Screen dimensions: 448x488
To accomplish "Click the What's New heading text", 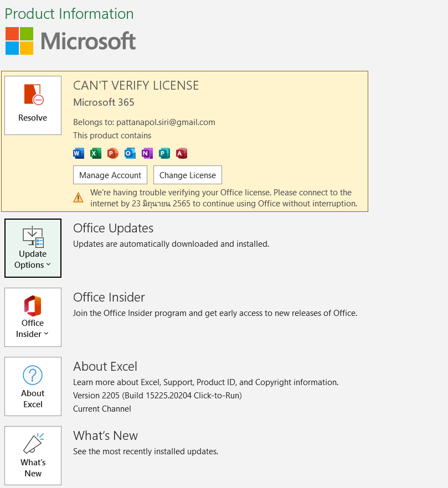I will tap(105, 435).
